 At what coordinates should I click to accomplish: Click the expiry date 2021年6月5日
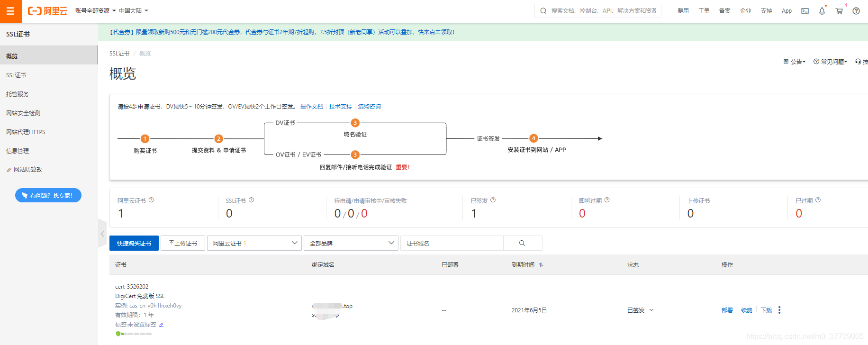[x=529, y=310]
